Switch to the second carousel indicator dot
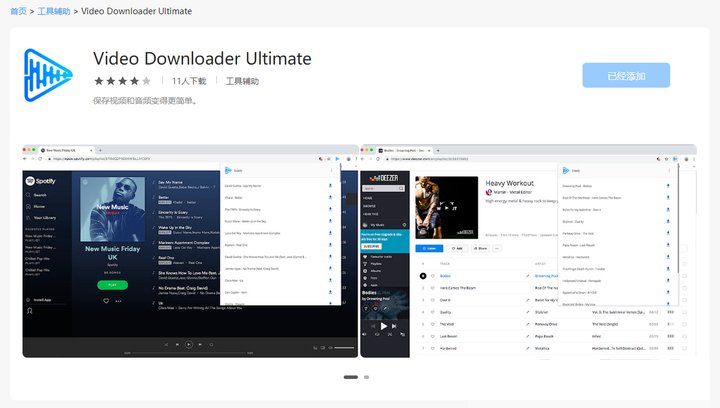Screen dimensions: 720x408 (x=366, y=377)
